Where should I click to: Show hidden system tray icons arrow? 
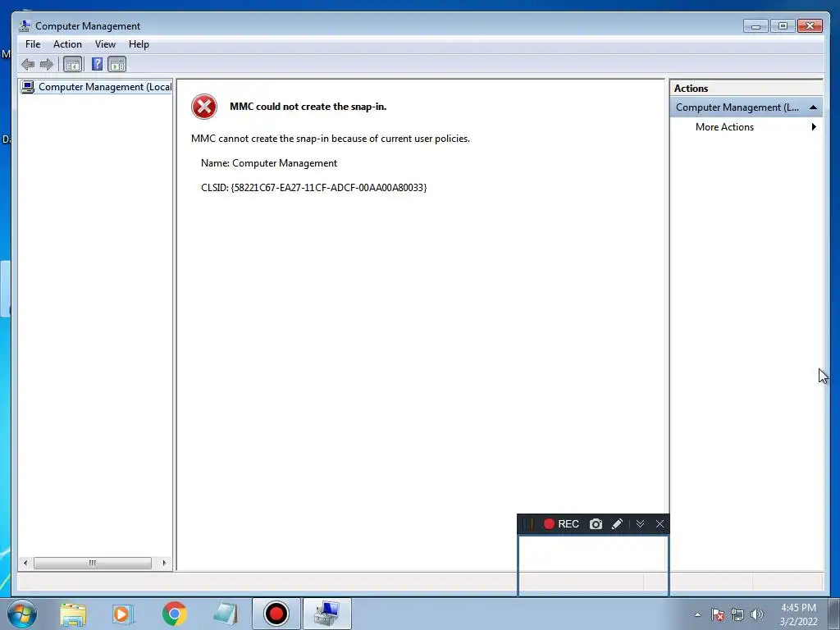click(x=697, y=615)
